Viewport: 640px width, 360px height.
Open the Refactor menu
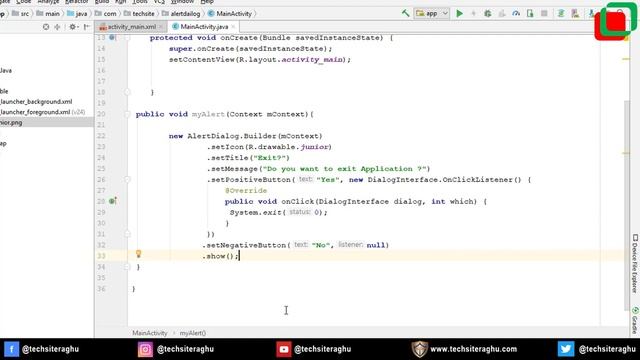tap(77, 2)
